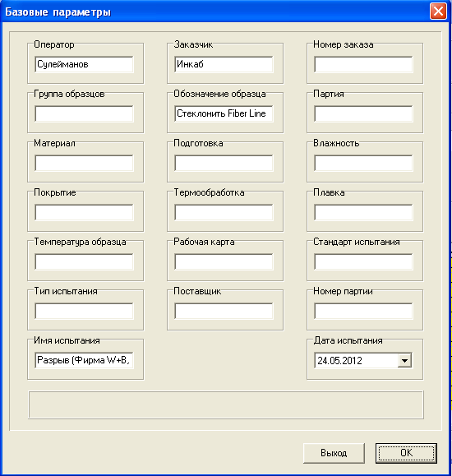Select the Подготовка input field

point(224,163)
